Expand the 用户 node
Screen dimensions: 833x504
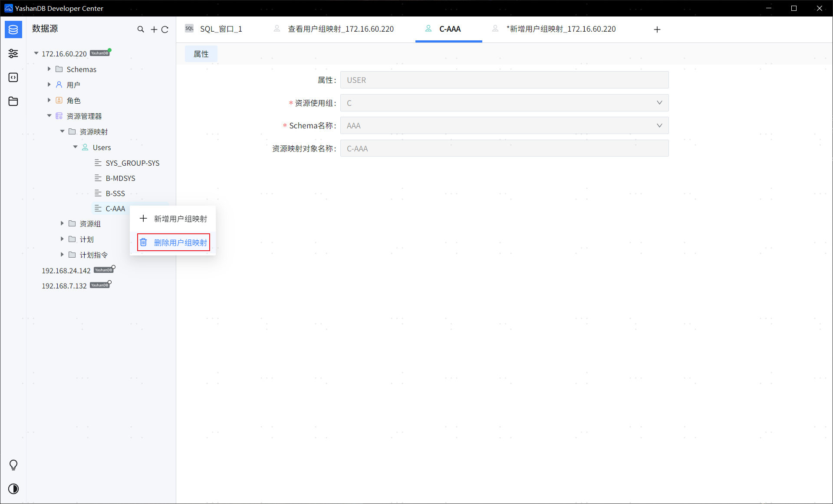[49, 85]
